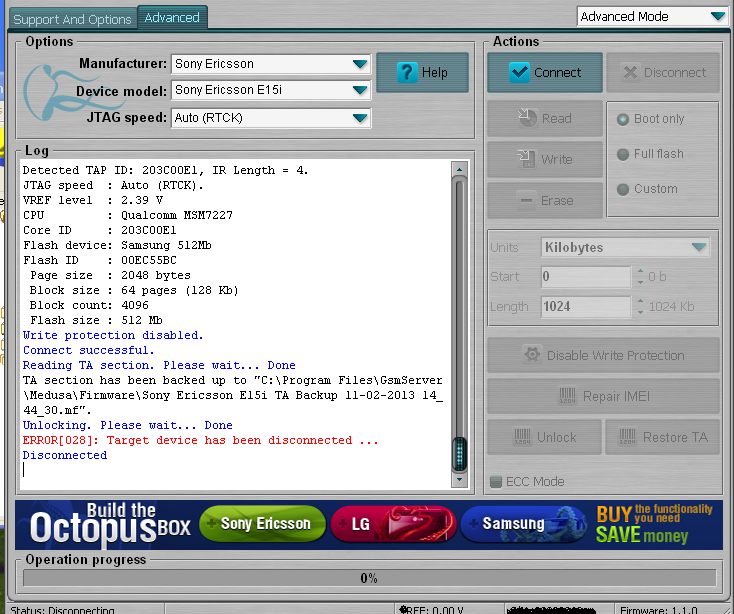Click the Disable Write Protection gear icon
734x614 pixels.
pos(532,355)
